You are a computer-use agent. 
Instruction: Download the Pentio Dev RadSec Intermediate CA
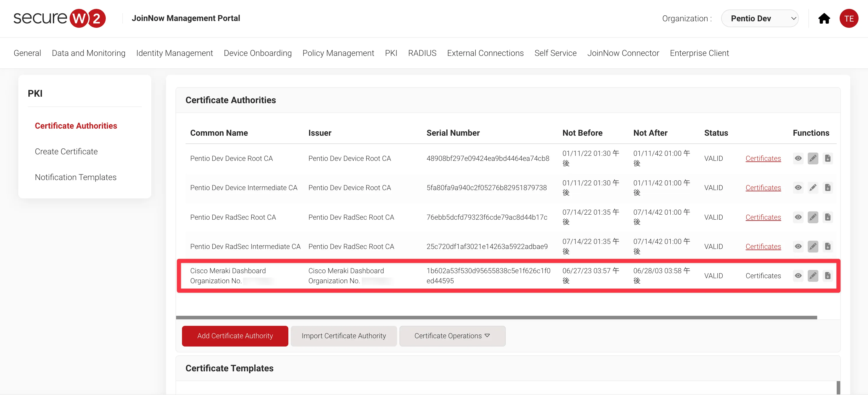(x=828, y=246)
